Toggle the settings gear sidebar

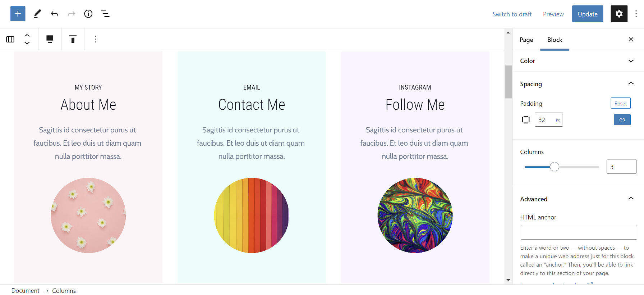[x=619, y=14]
